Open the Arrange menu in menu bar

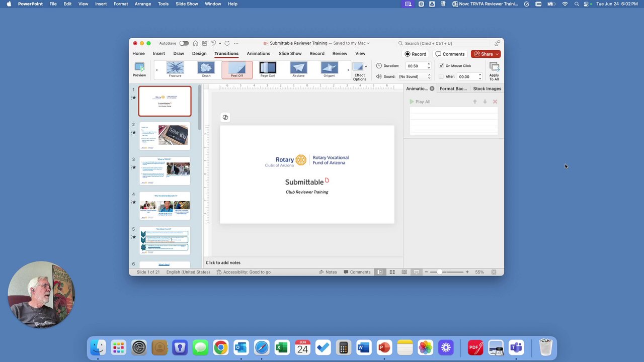click(x=143, y=4)
